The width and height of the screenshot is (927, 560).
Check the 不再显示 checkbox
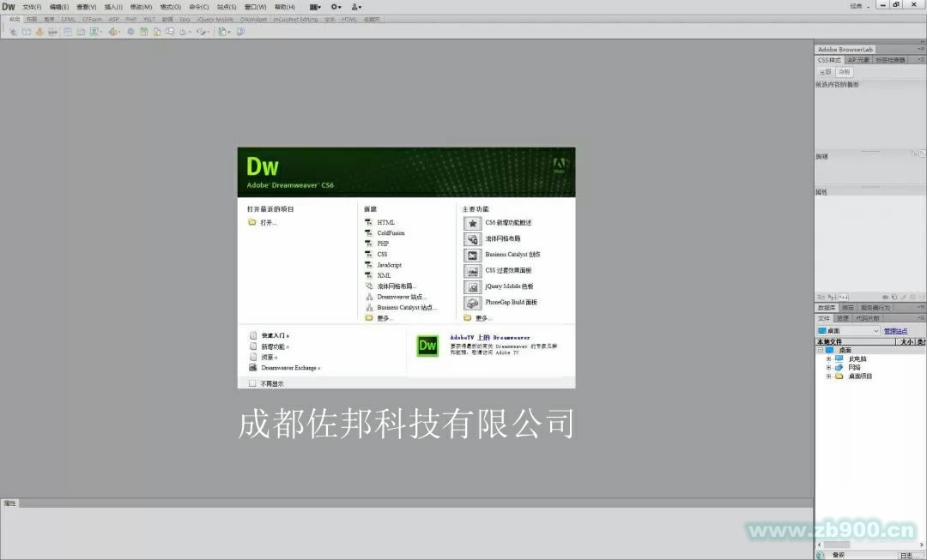point(252,383)
